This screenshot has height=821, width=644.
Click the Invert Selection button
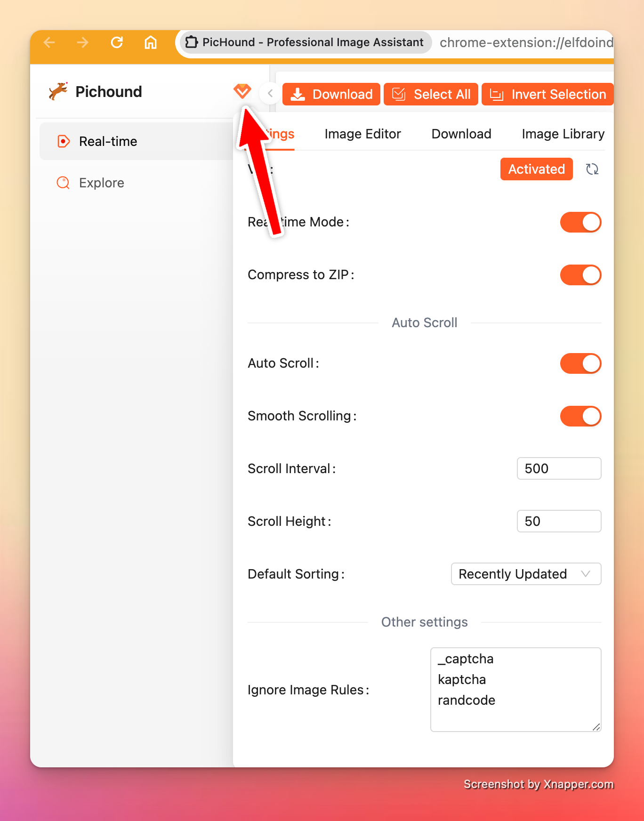[x=547, y=94]
